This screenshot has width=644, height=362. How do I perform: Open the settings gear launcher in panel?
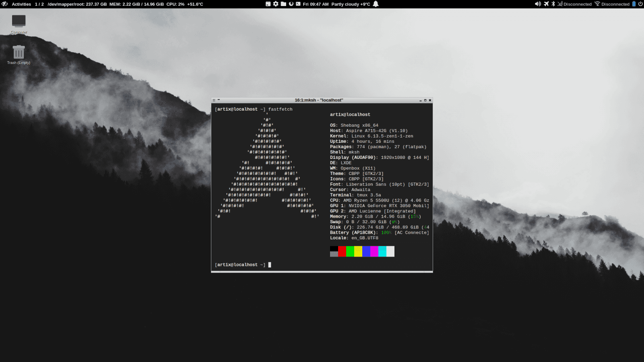click(x=276, y=4)
